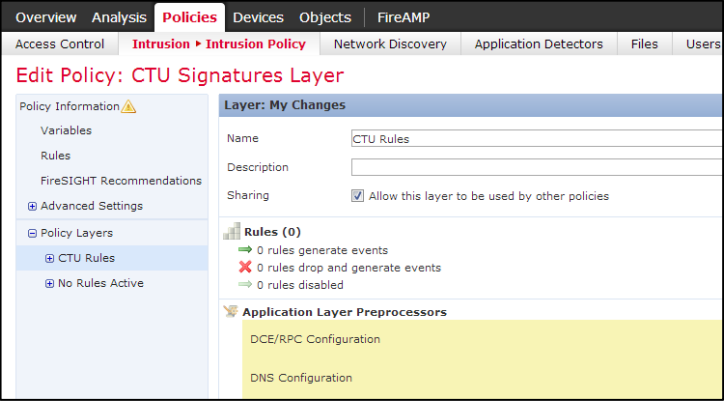Click the empty Description field
The image size is (724, 401).
pyautogui.click(x=537, y=167)
